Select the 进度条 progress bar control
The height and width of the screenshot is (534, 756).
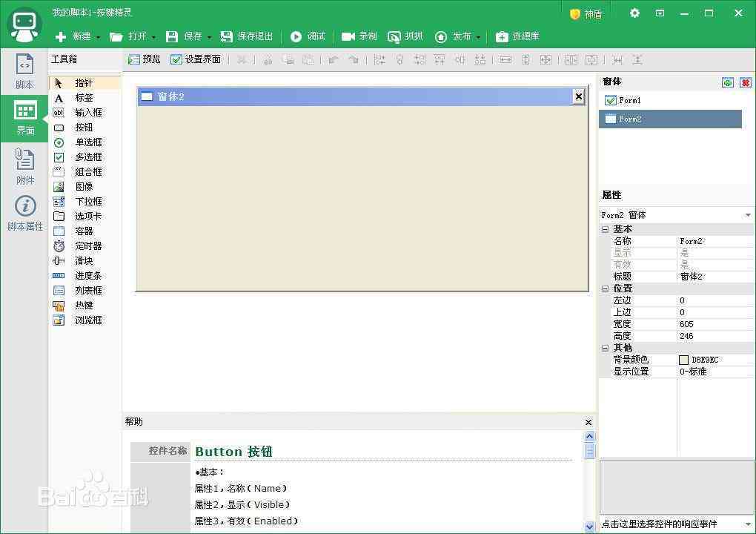(84, 276)
